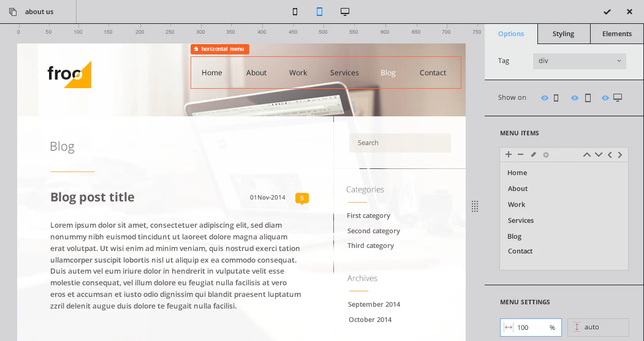Click About in the page navigation

pos(256,73)
